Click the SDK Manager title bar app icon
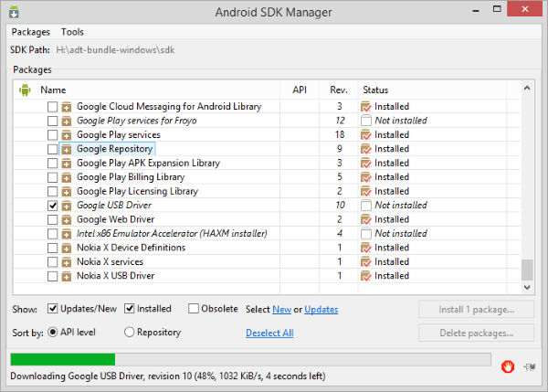Screen dimensions: 548x392 point(14,12)
